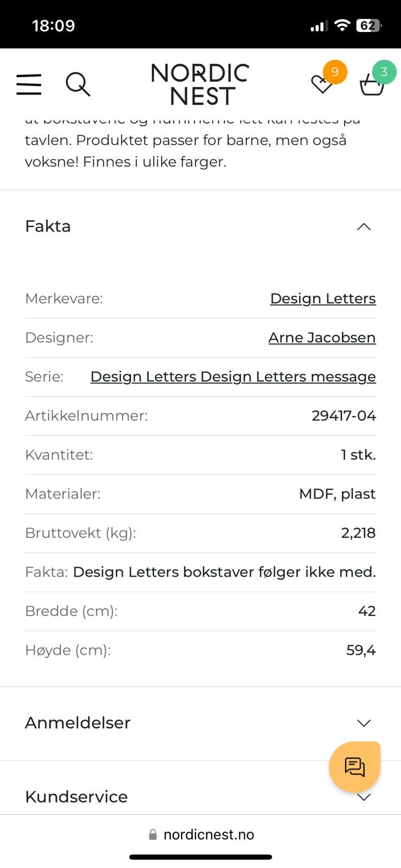Tap the padlock icon beside nordicnest.no

pos(153,834)
